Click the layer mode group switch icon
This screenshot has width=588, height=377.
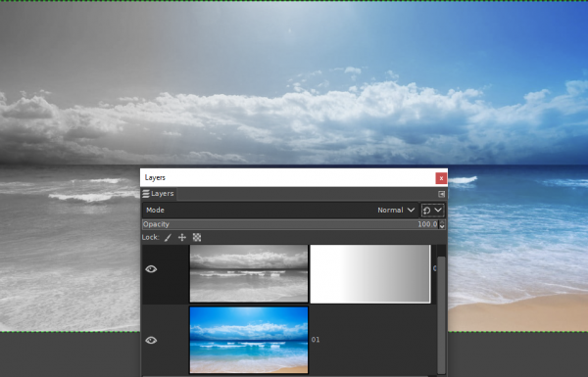tap(426, 211)
